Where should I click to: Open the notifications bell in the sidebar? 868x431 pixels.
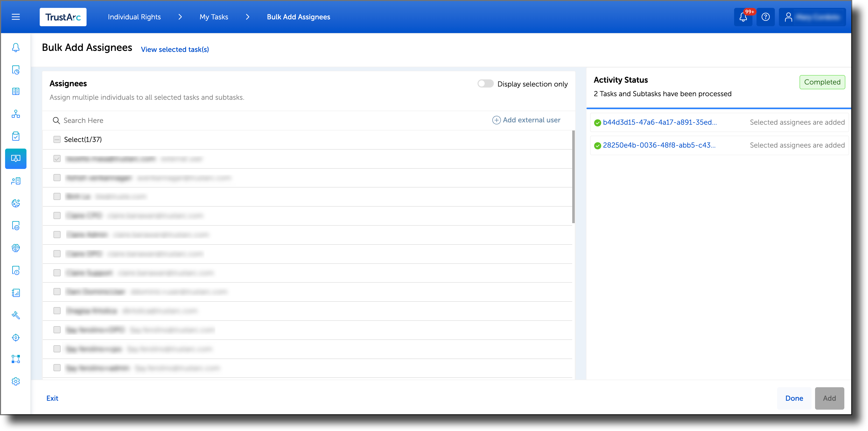16,48
